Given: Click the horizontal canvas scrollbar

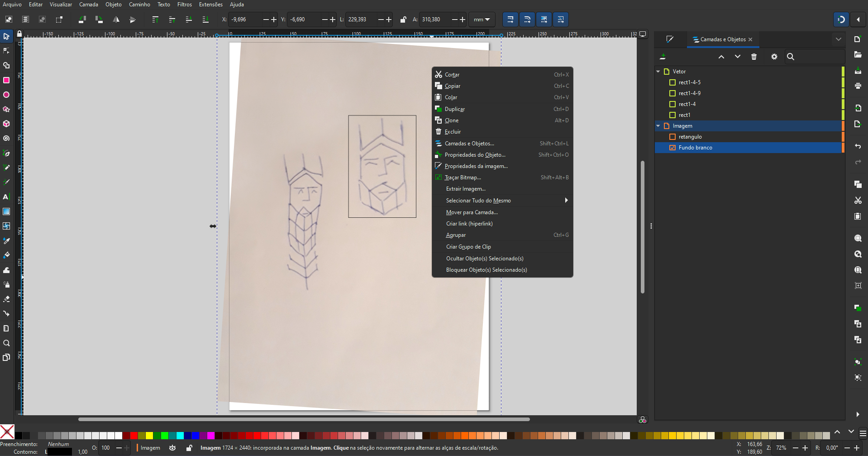Looking at the screenshot, I should pos(304,419).
